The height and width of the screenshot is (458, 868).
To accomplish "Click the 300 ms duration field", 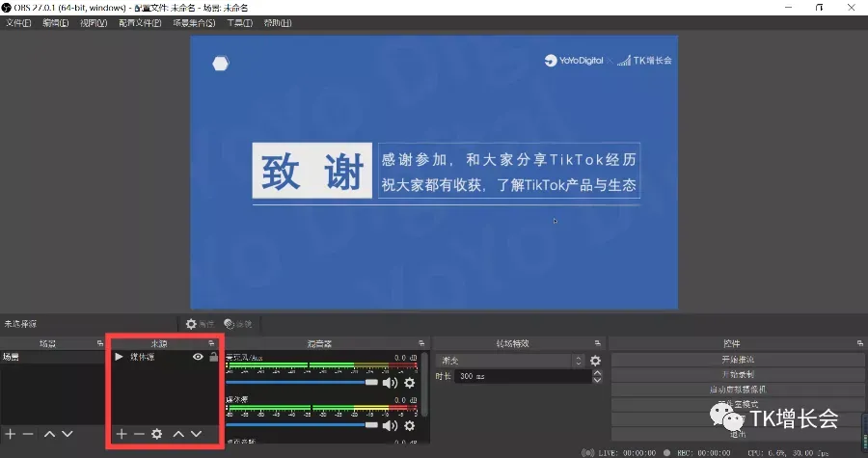I will (523, 376).
